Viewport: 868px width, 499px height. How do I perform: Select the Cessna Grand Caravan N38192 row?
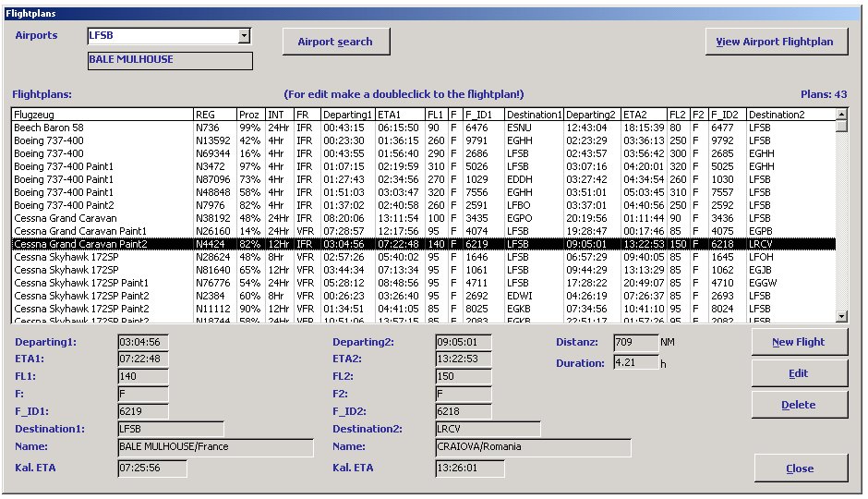pos(424,218)
